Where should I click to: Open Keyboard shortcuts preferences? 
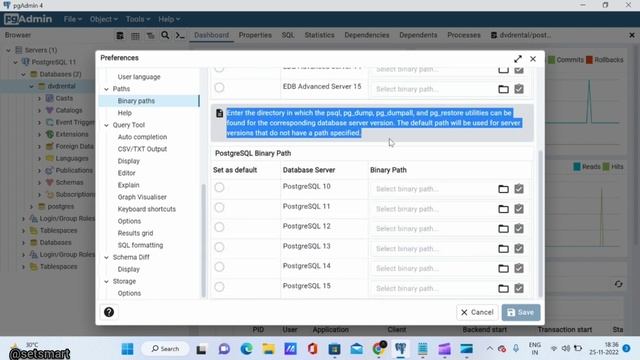[x=147, y=209]
